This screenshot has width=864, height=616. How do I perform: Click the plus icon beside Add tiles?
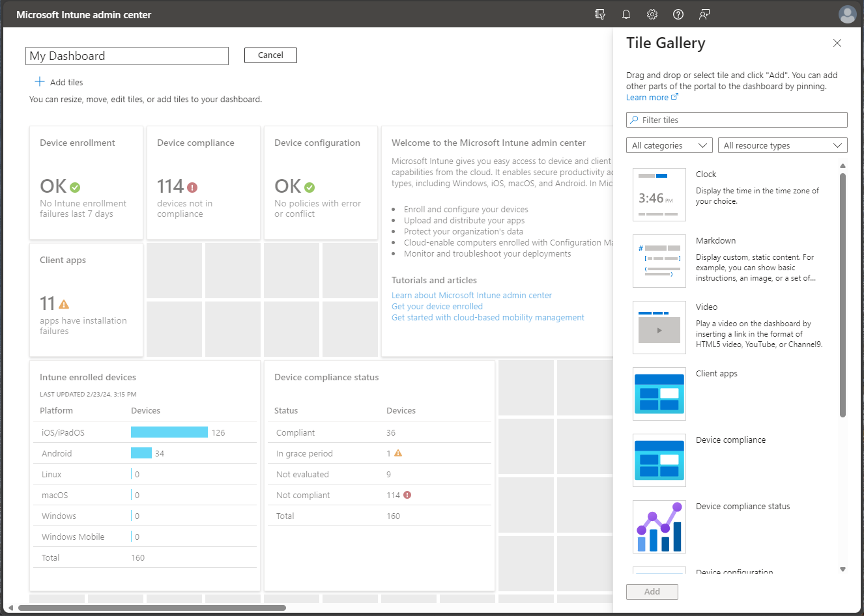[x=40, y=81]
